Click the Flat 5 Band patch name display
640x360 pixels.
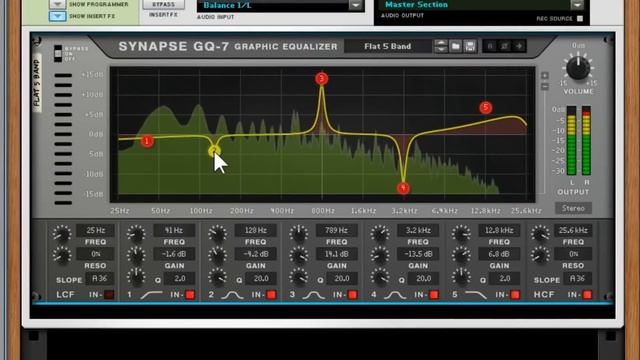click(388, 46)
